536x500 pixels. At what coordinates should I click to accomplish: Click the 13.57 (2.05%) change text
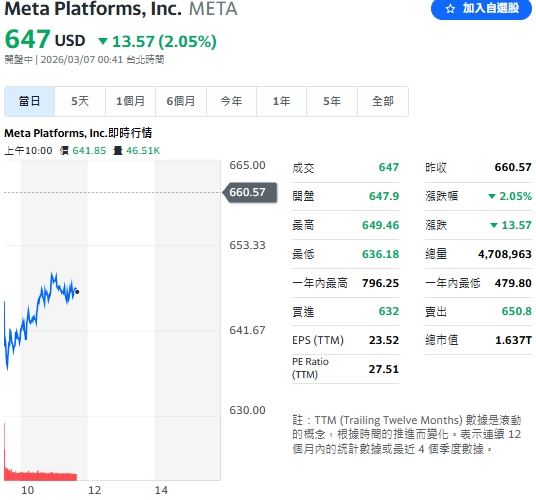point(164,41)
